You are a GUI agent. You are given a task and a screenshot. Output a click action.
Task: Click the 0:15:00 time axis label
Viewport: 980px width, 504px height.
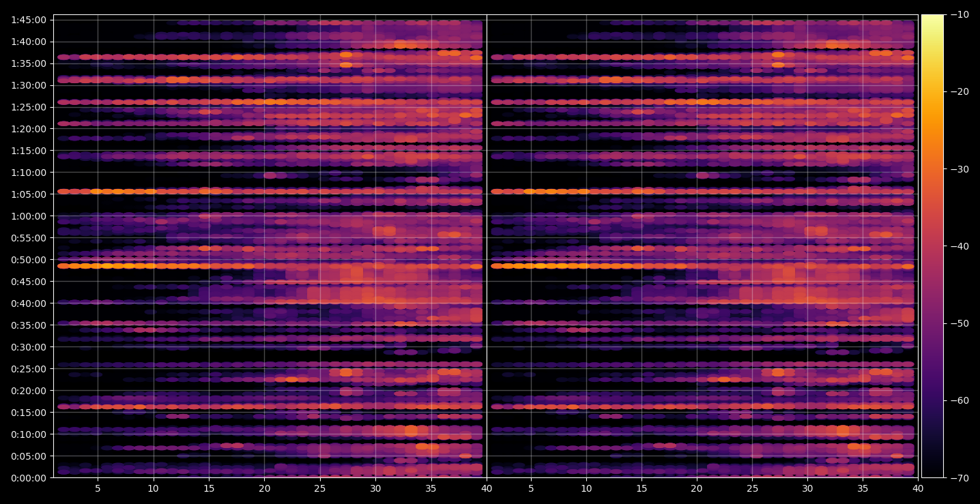point(29,413)
